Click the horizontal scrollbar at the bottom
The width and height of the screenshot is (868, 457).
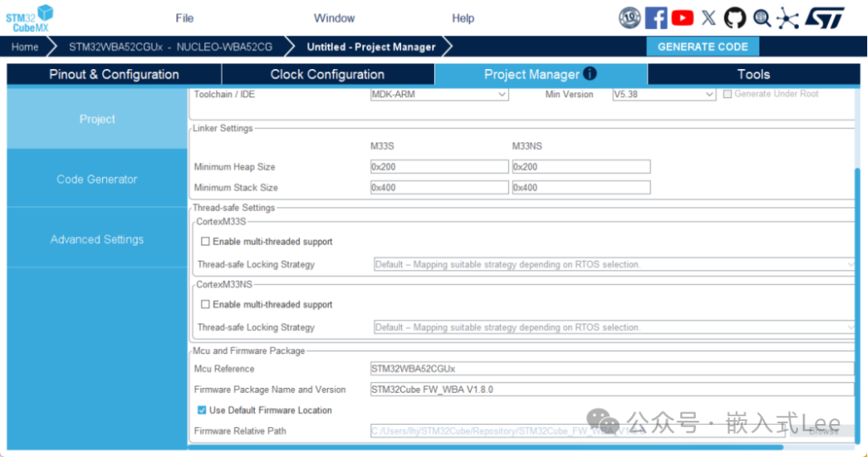point(486,447)
